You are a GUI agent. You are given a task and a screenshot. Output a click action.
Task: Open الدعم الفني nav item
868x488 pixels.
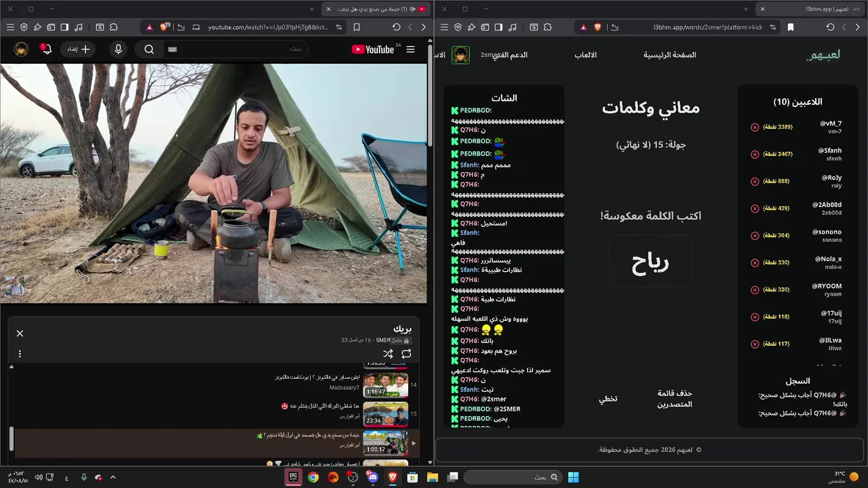pos(510,55)
